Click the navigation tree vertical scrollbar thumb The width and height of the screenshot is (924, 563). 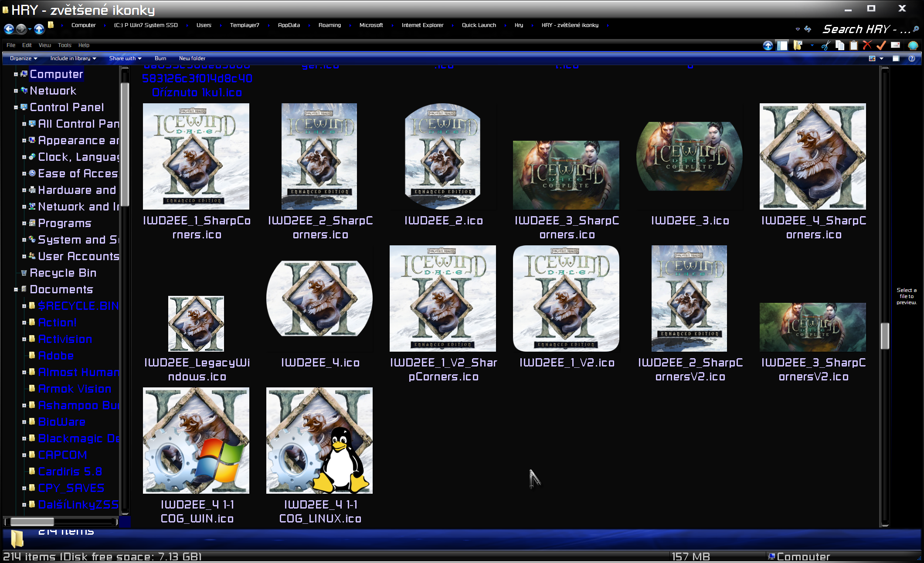(x=125, y=144)
